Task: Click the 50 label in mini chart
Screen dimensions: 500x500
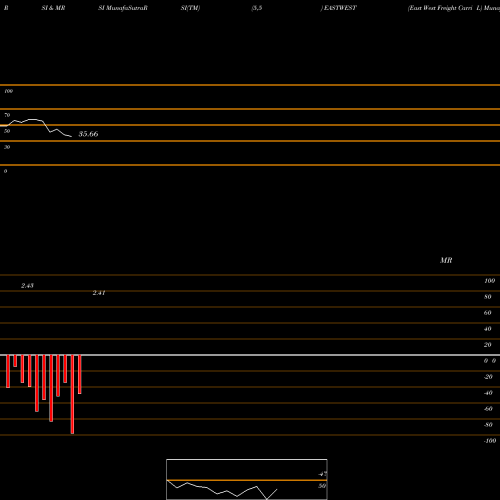Action: click(x=322, y=486)
